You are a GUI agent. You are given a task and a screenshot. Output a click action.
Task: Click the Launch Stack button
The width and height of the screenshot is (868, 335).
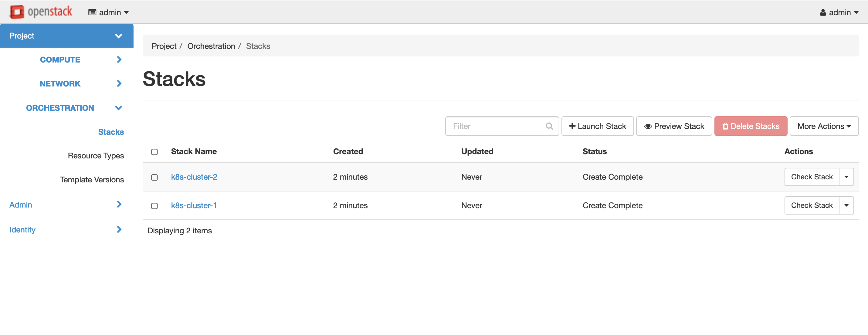597,126
